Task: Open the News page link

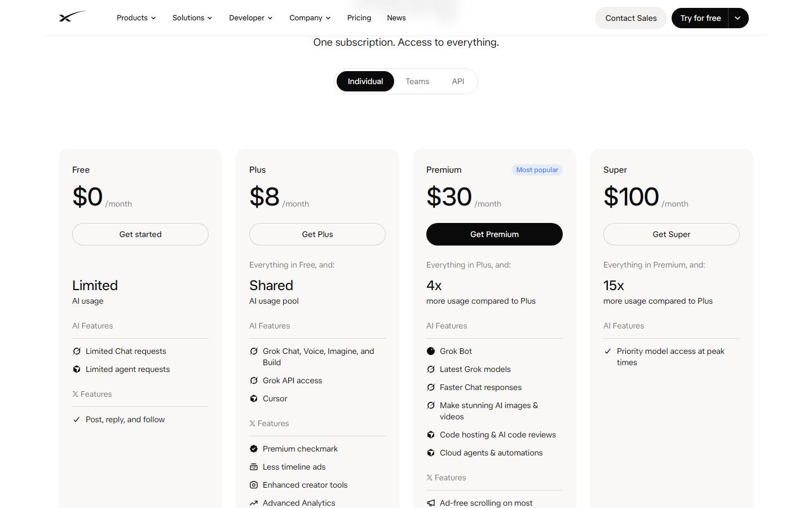Action: 396,18
